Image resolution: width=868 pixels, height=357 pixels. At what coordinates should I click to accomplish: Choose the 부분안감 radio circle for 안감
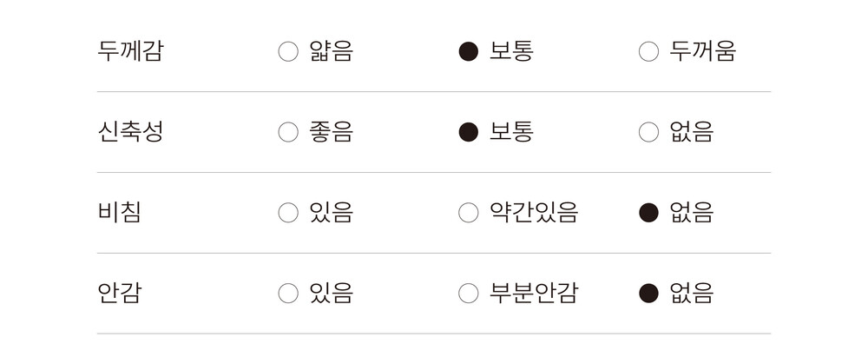click(469, 294)
